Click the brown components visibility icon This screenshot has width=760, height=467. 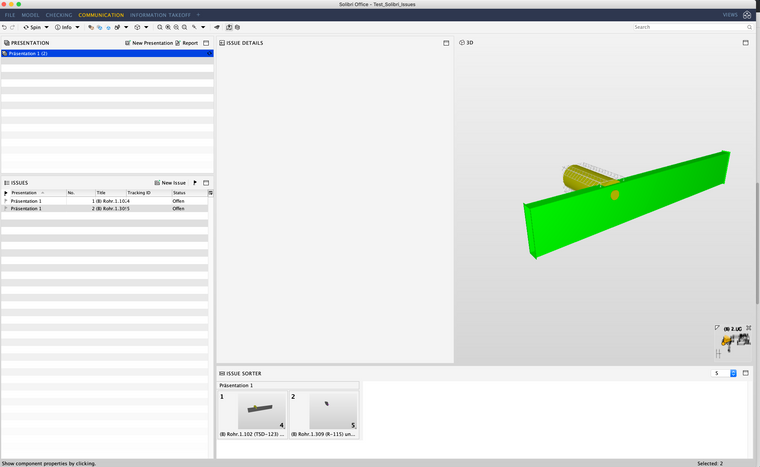tap(91, 28)
